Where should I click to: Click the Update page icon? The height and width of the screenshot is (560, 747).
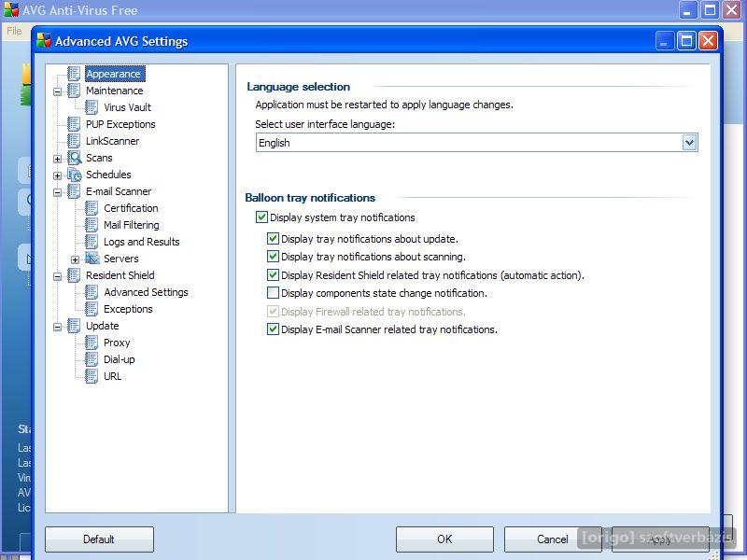tap(74, 326)
